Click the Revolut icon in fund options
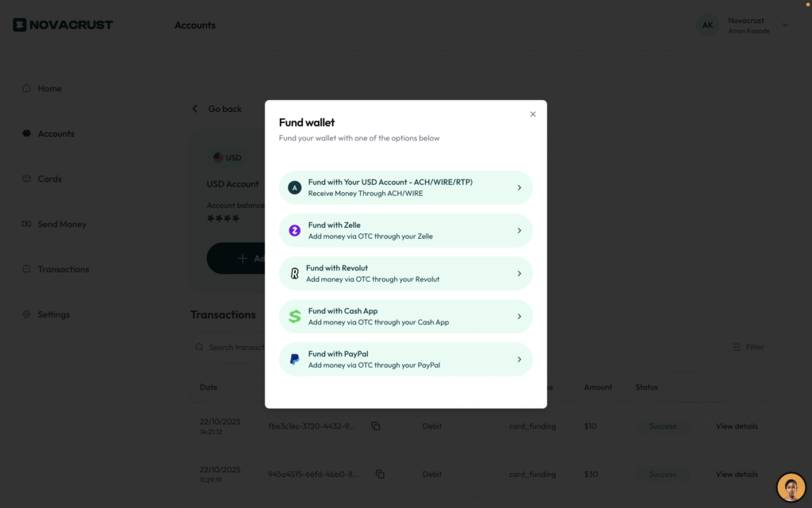The width and height of the screenshot is (812, 508). tap(293, 273)
